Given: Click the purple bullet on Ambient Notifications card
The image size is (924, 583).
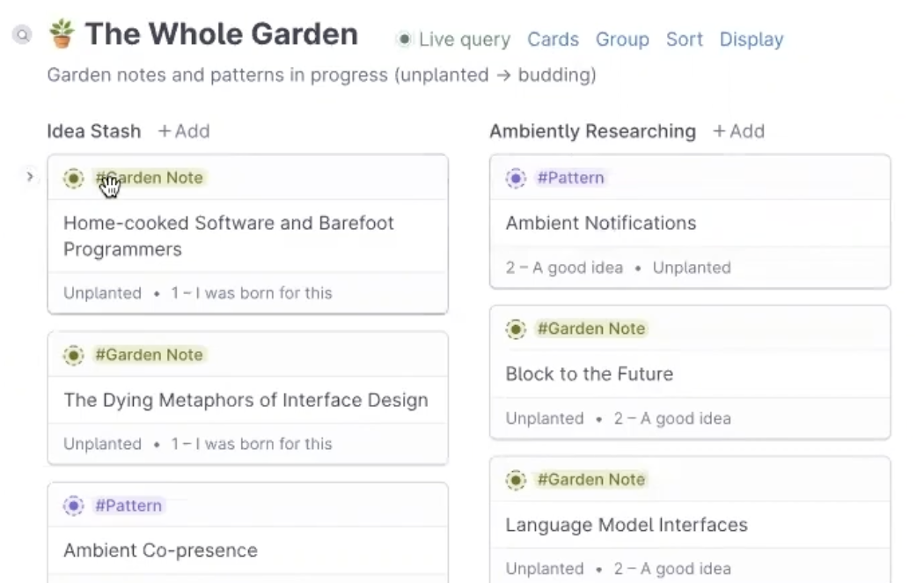Looking at the screenshot, I should pos(516,178).
